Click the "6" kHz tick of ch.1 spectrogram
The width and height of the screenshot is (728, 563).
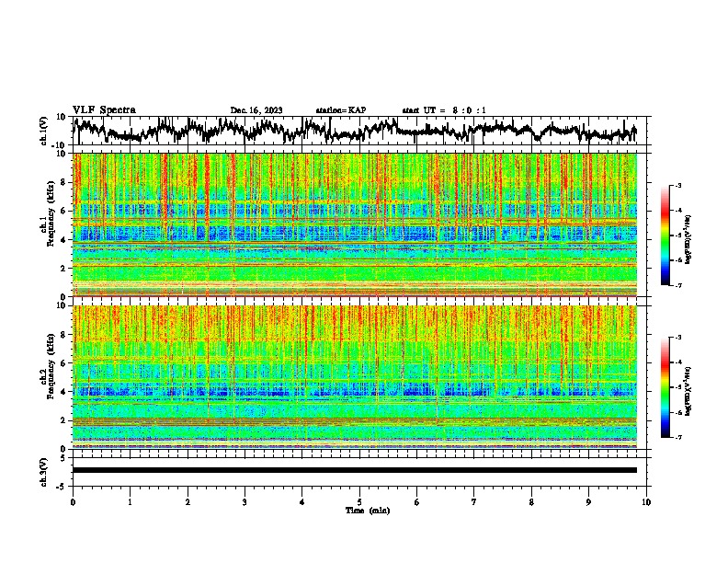[64, 211]
